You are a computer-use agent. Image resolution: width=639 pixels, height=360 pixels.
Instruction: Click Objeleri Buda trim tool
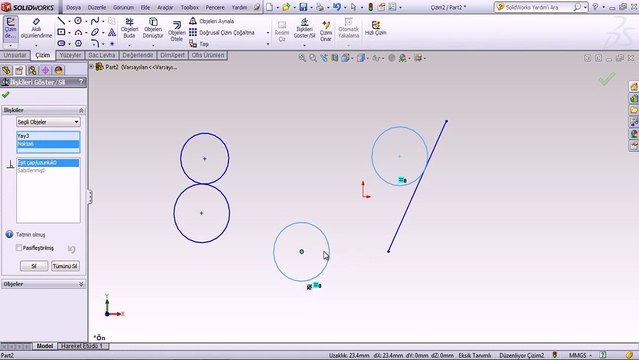coord(129,28)
